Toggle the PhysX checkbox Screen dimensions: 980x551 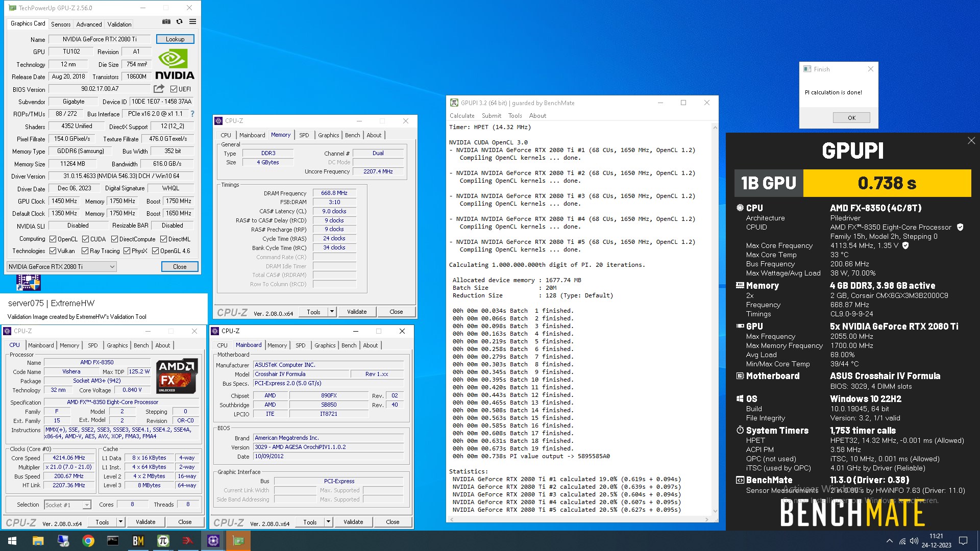click(x=127, y=251)
